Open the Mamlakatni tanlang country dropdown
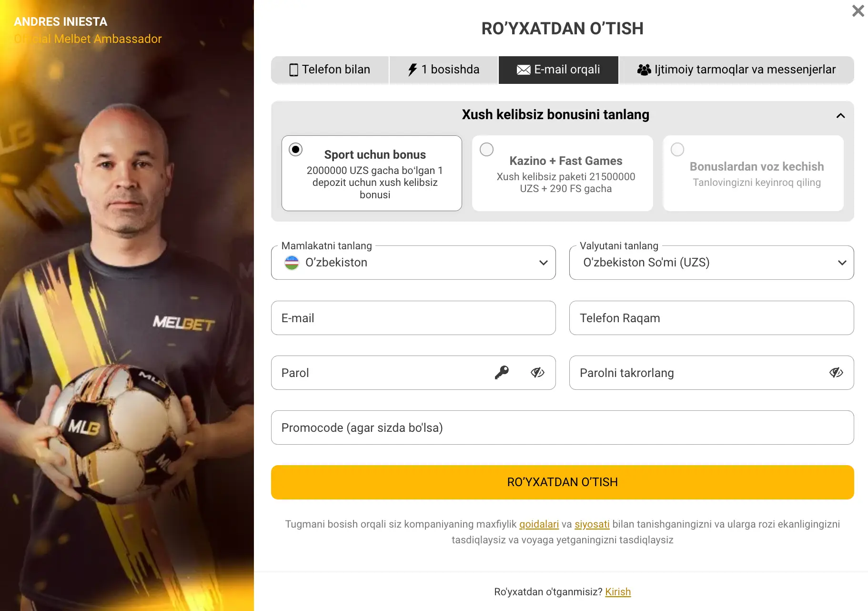Image resolution: width=868 pixels, height=611 pixels. (x=543, y=263)
